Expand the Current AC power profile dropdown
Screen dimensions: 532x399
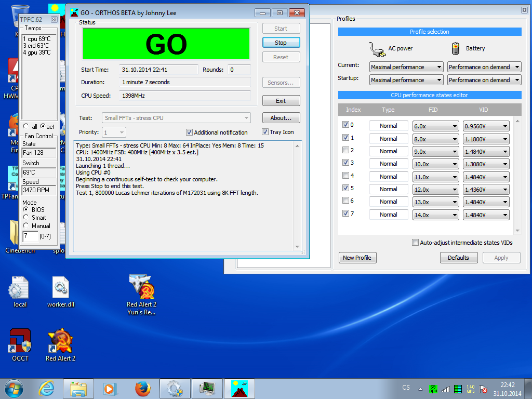tap(406, 67)
